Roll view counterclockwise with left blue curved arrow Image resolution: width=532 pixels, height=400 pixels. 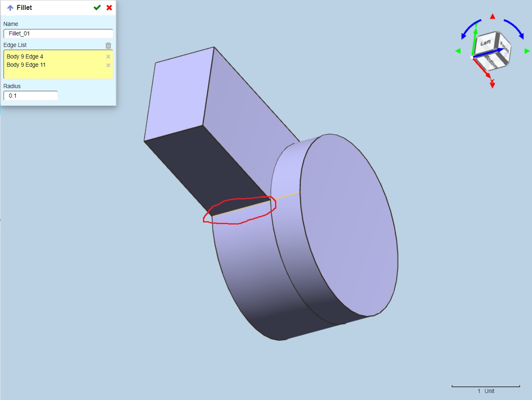[469, 29]
